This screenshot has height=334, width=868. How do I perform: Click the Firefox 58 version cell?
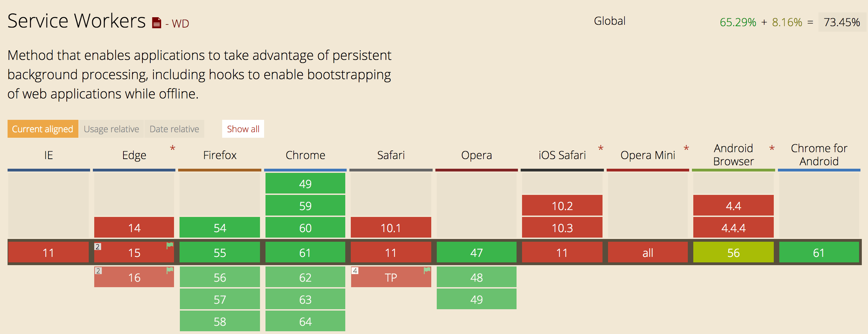(220, 321)
